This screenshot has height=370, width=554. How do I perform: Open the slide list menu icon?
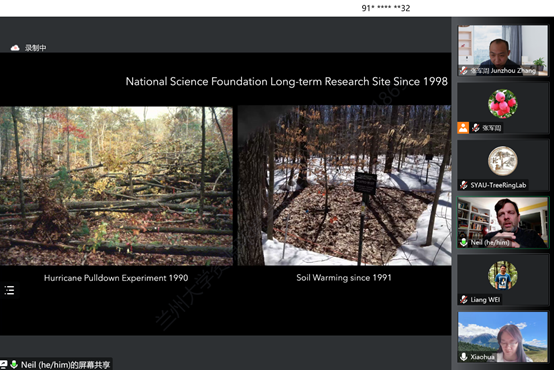9,290
